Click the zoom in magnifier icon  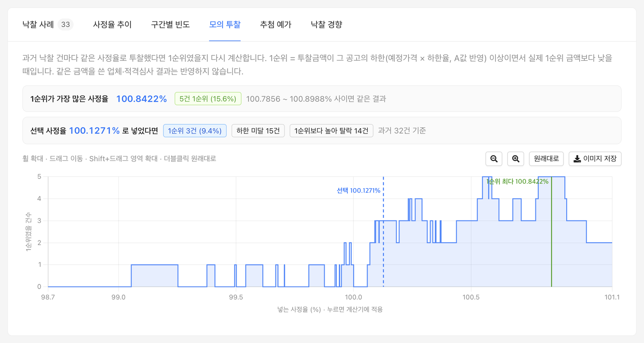(516, 159)
